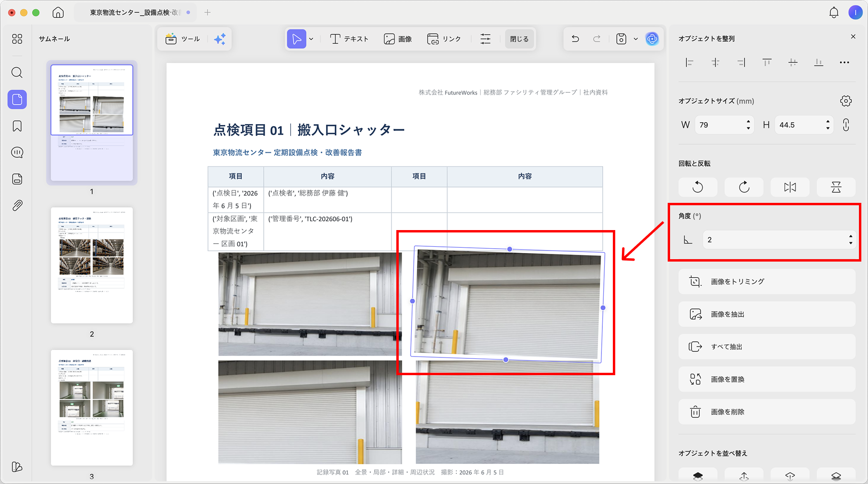
Task: Open the notifications bell
Action: [834, 12]
